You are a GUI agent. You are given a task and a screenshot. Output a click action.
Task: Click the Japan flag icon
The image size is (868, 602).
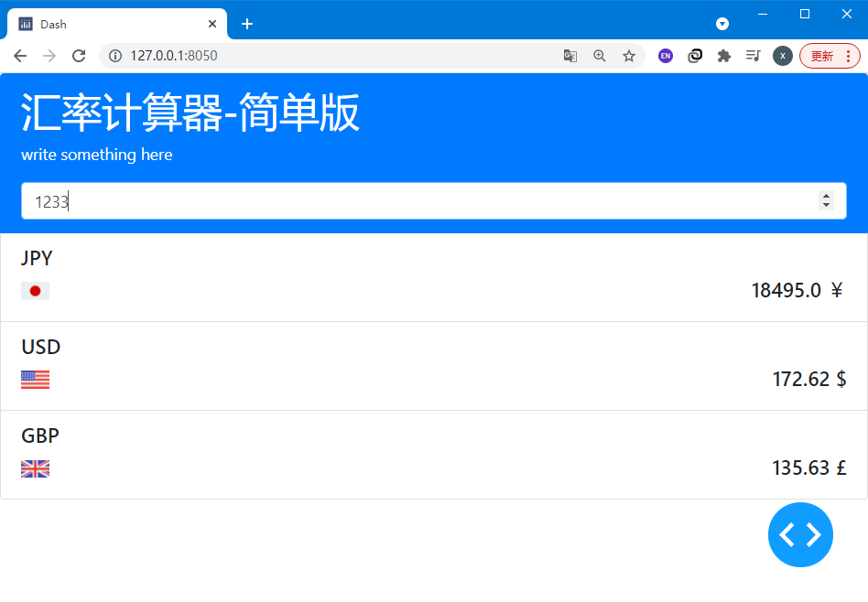[x=36, y=291]
